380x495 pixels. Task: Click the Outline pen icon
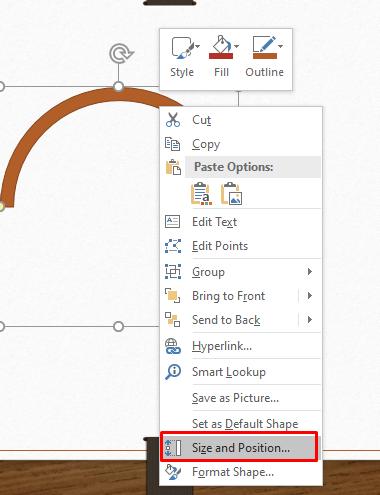tap(264, 44)
